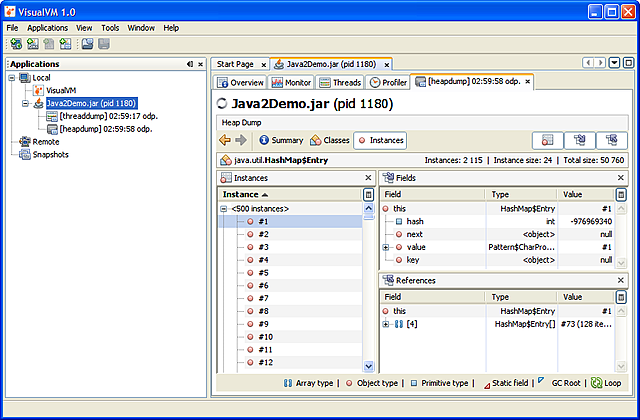Switch to the Monitor tab
The width and height of the screenshot is (640, 420).
[x=291, y=82]
